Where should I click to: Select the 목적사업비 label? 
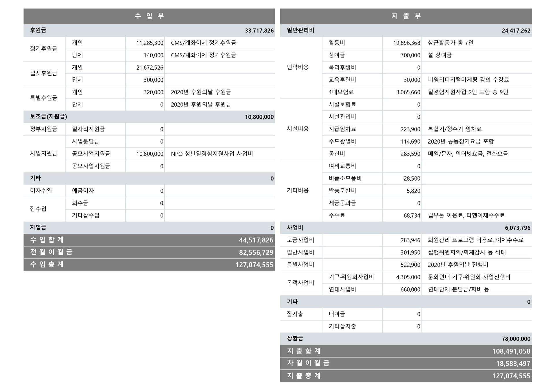click(300, 283)
